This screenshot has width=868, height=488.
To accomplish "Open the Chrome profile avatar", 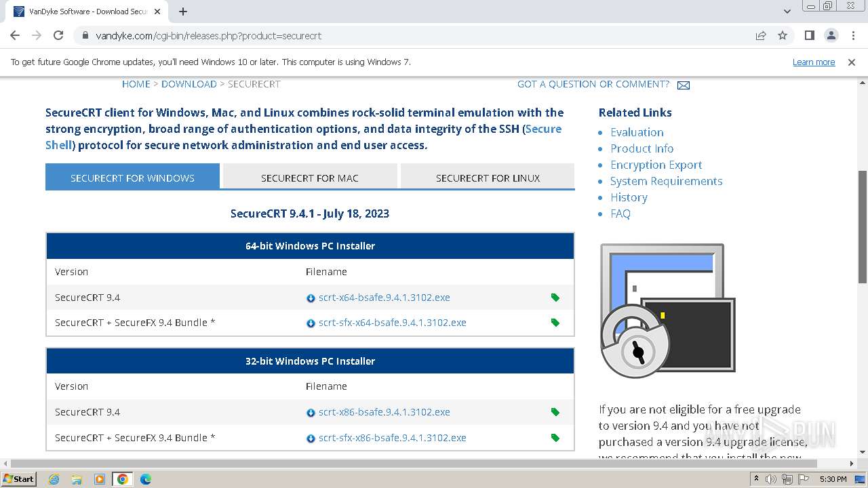I will tap(831, 36).
